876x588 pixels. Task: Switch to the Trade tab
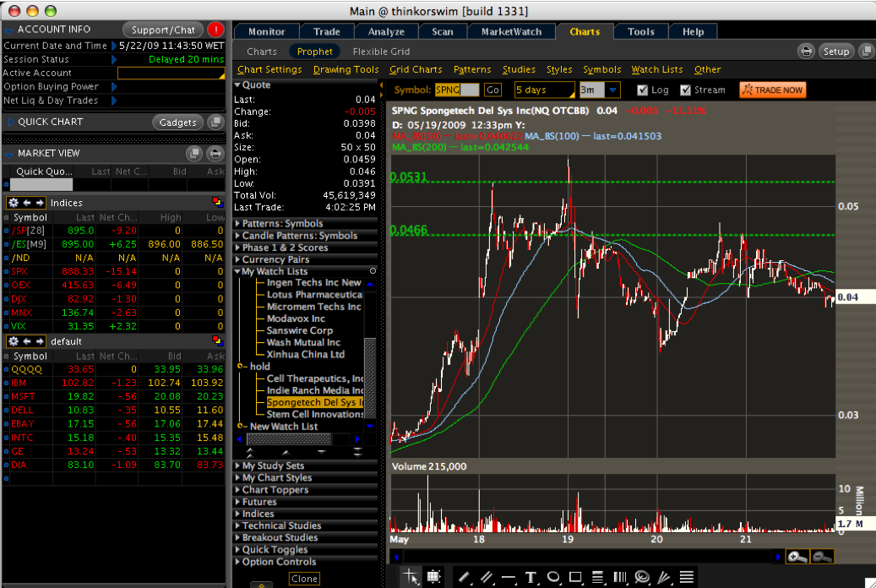(x=327, y=32)
